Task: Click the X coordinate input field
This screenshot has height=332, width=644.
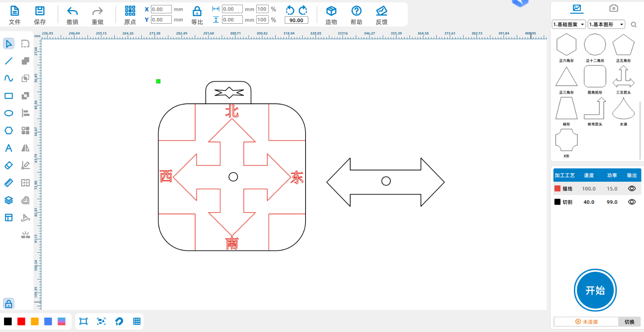Action: point(161,9)
